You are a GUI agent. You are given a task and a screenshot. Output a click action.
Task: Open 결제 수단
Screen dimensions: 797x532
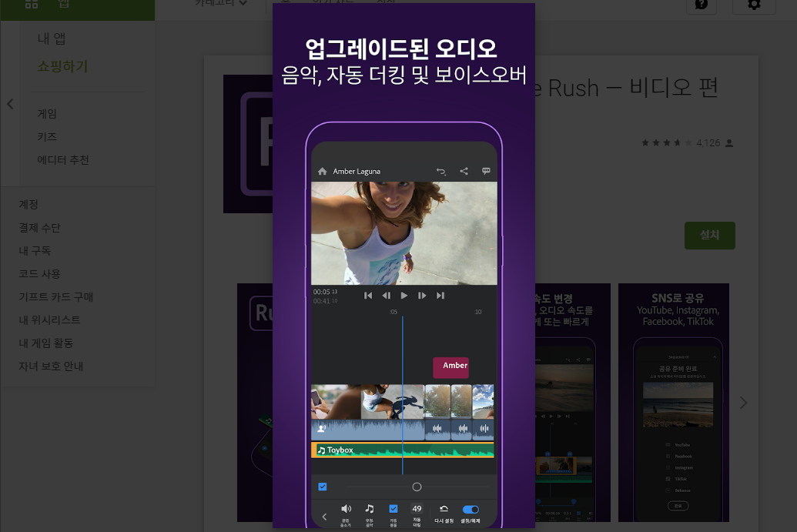click(x=39, y=228)
